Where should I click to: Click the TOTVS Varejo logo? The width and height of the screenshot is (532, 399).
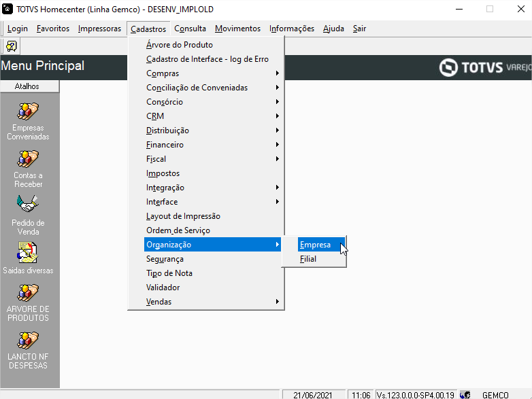point(485,67)
